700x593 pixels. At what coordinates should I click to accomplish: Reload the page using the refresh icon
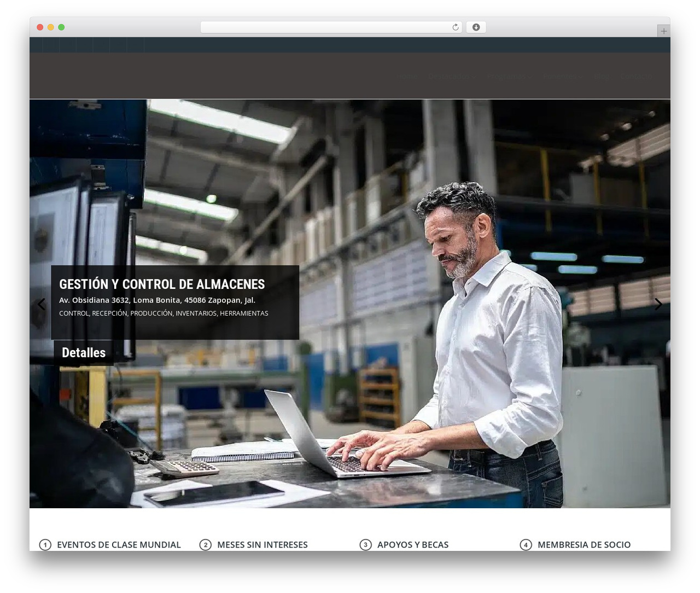(456, 27)
